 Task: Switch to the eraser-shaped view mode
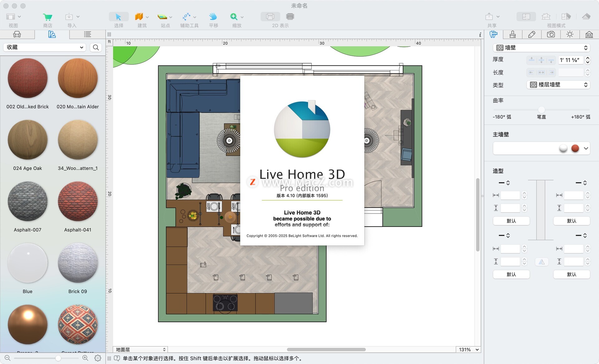pyautogui.click(x=586, y=17)
